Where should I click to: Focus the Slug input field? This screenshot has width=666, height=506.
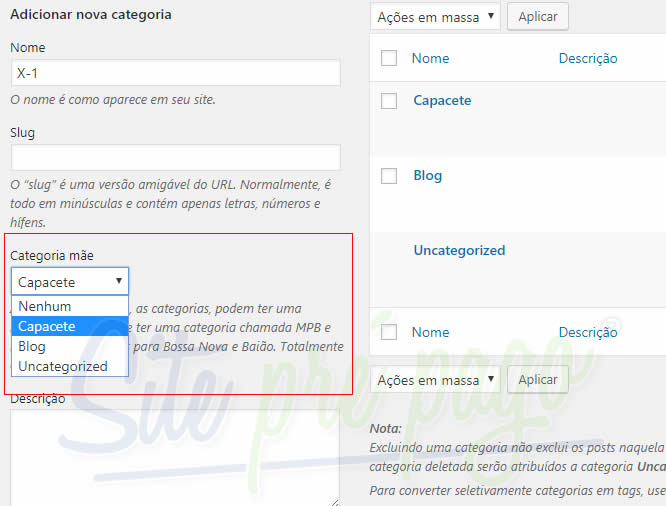[175, 157]
